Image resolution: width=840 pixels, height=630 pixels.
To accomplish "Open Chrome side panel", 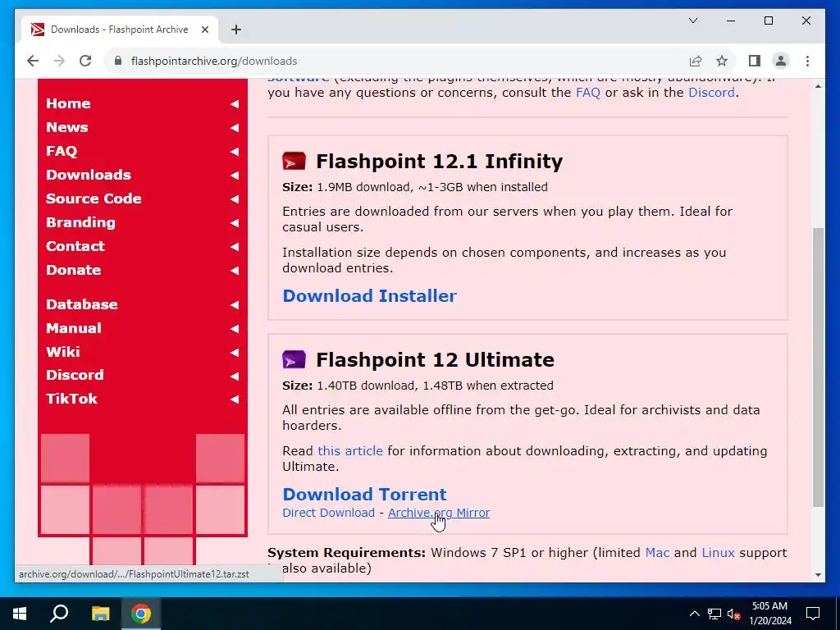I will coord(755,61).
